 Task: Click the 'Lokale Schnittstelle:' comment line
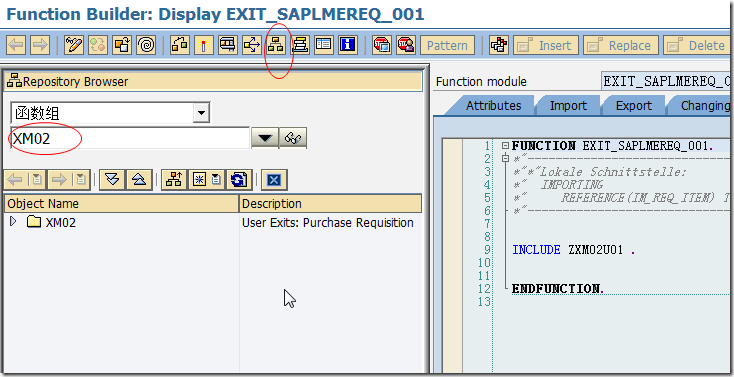tap(599, 172)
